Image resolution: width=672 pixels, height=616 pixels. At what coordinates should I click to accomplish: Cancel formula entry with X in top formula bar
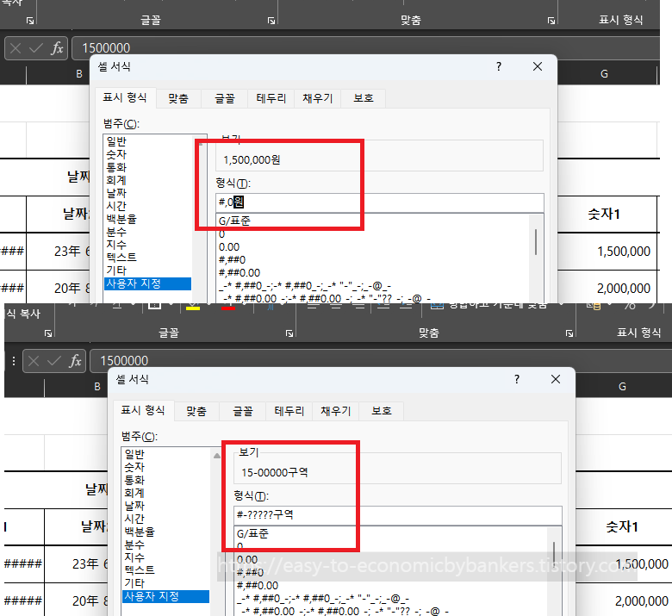pyautogui.click(x=16, y=48)
